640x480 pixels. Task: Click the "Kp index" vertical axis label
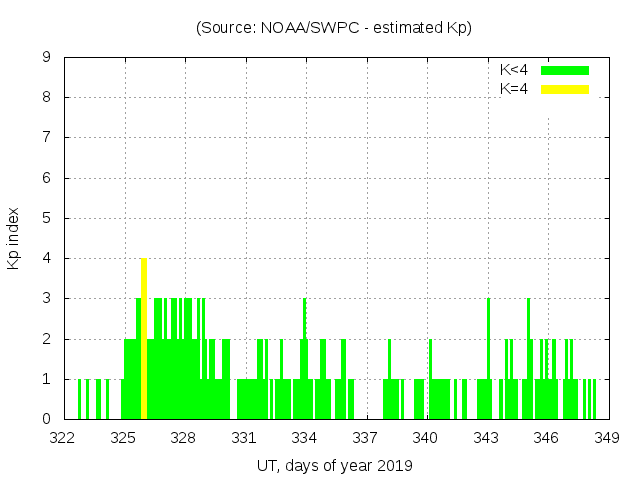click(x=14, y=238)
